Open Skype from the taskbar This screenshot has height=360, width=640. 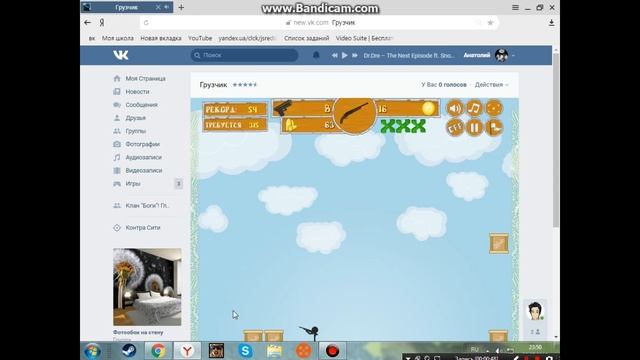[245, 351]
